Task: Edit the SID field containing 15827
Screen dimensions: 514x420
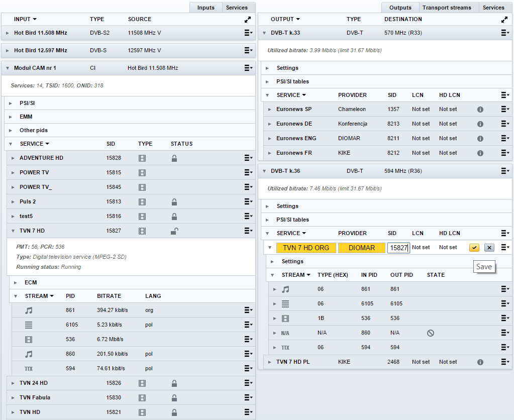Action: point(398,248)
